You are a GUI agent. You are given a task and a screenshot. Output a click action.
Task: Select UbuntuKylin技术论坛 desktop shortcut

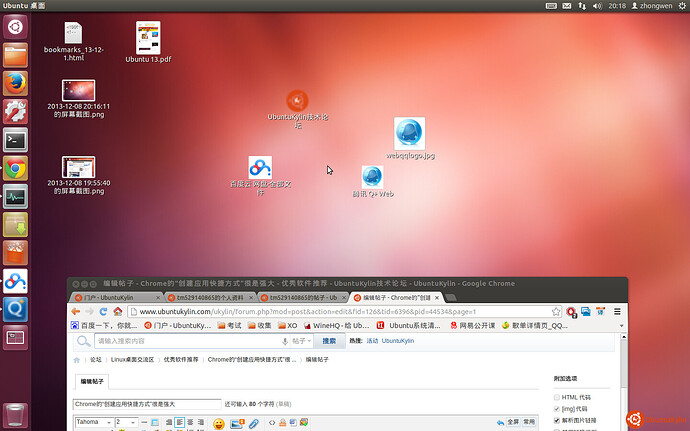tap(297, 109)
